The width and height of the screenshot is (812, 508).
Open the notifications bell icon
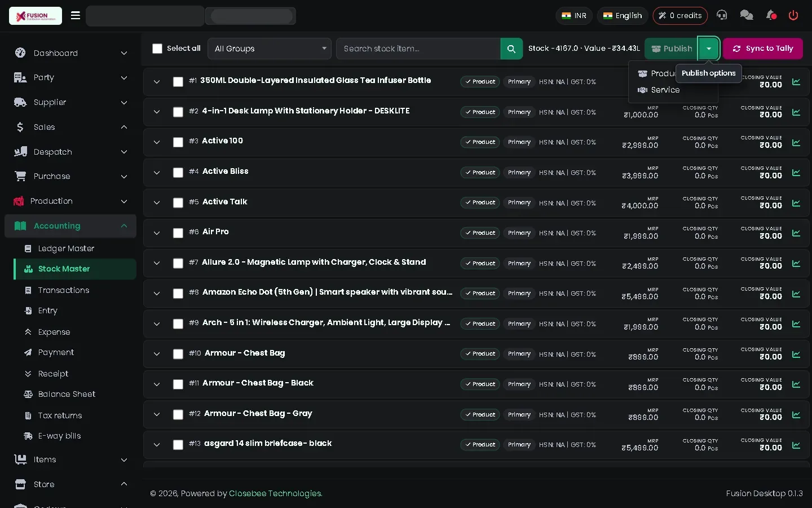[x=771, y=15]
